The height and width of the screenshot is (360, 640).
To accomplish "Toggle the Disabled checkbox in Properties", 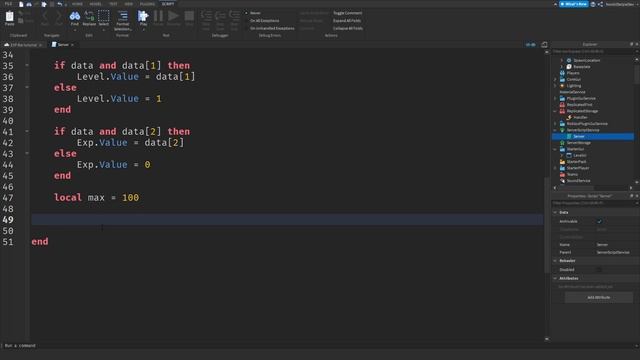I will point(599,270).
